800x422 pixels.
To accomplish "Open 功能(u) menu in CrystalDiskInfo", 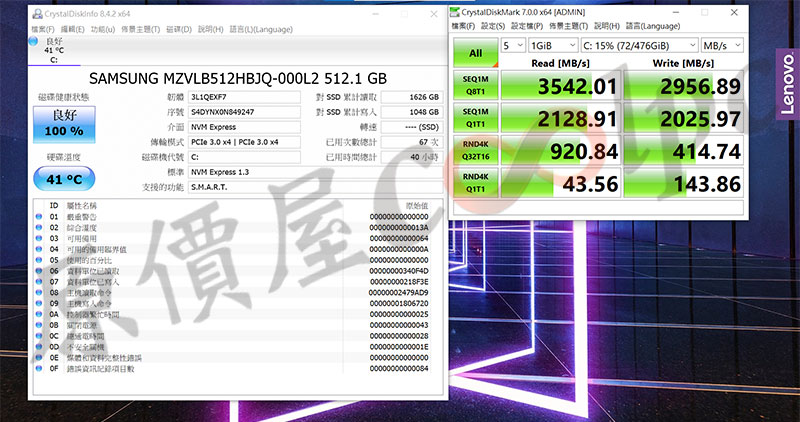I will pyautogui.click(x=103, y=30).
